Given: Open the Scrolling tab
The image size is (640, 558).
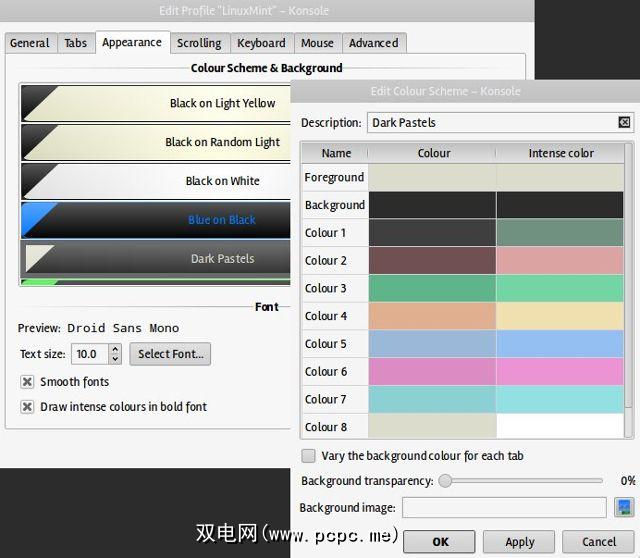Looking at the screenshot, I should (199, 43).
